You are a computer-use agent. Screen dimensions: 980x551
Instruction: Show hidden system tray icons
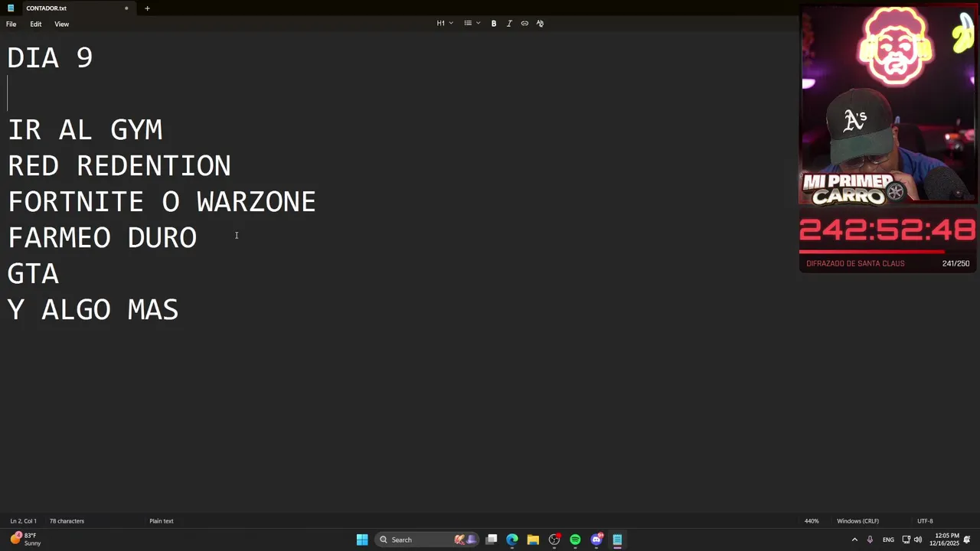pyautogui.click(x=854, y=540)
